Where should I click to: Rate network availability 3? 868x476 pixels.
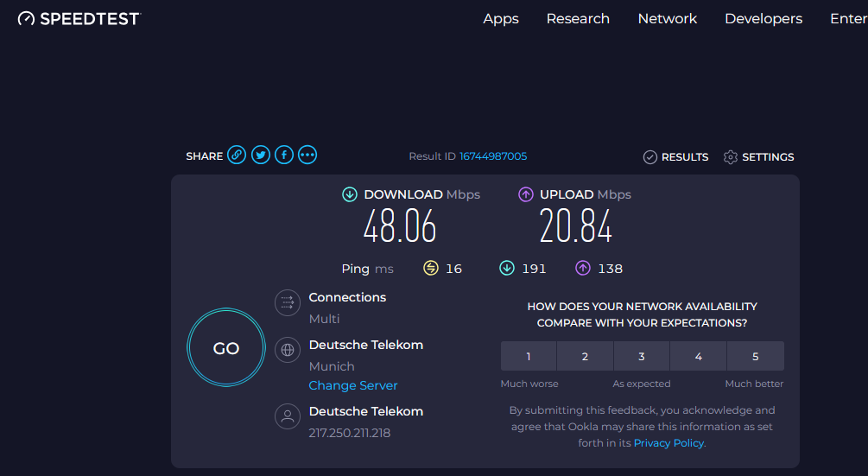tap(642, 357)
